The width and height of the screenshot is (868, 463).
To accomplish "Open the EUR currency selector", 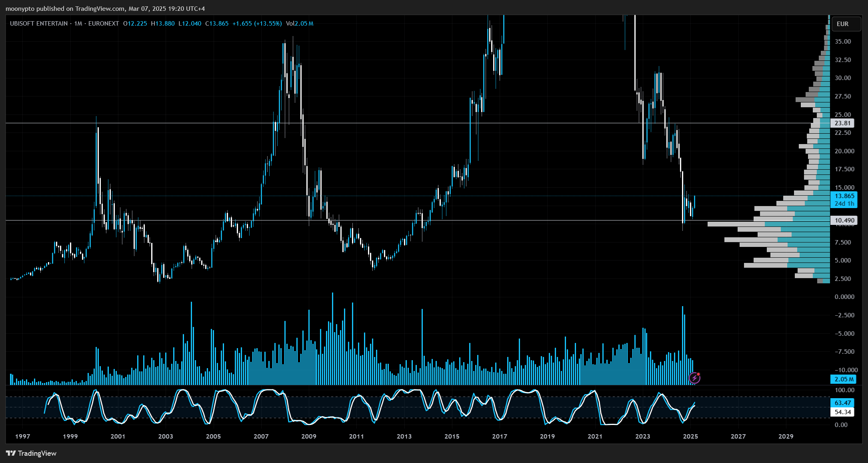I will (x=846, y=24).
